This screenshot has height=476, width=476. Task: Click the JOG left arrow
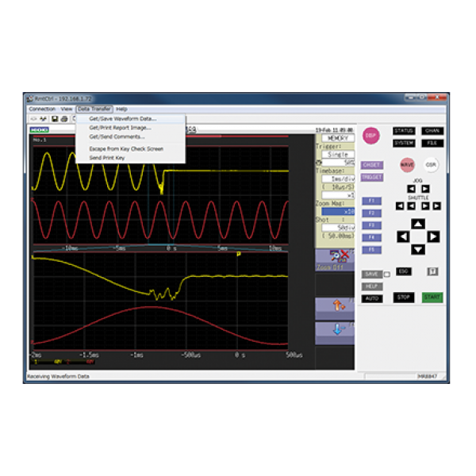pyautogui.click(x=412, y=188)
